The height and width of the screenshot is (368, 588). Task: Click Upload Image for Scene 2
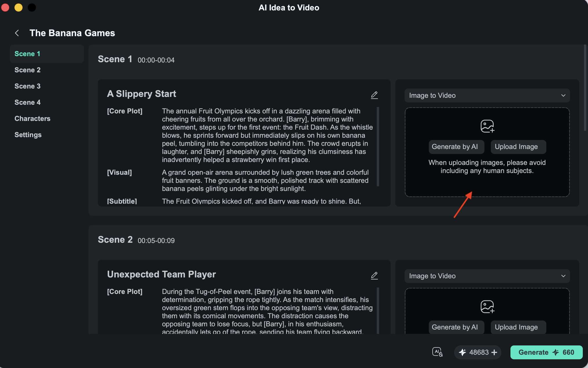click(518, 327)
